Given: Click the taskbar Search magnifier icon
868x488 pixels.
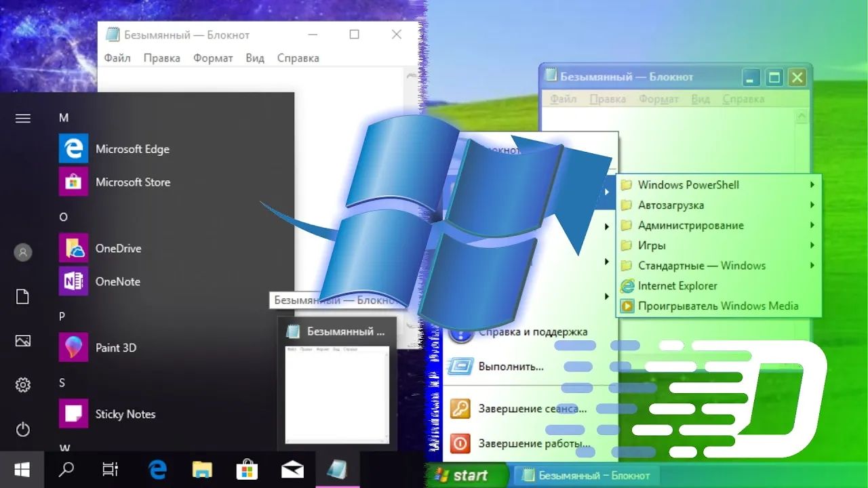Looking at the screenshot, I should 66,470.
